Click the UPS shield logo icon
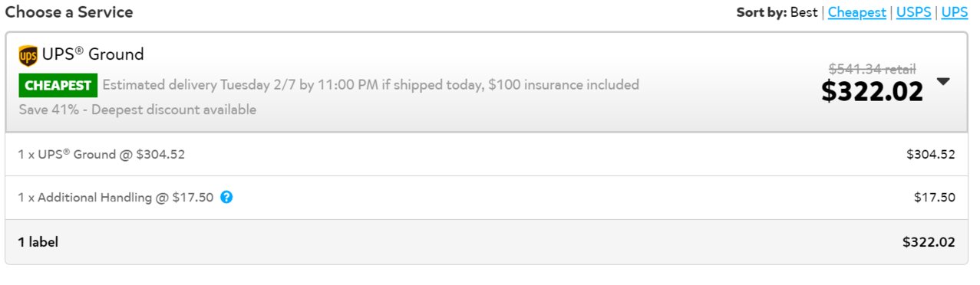Screen dimensions: 980x285 point(28,56)
